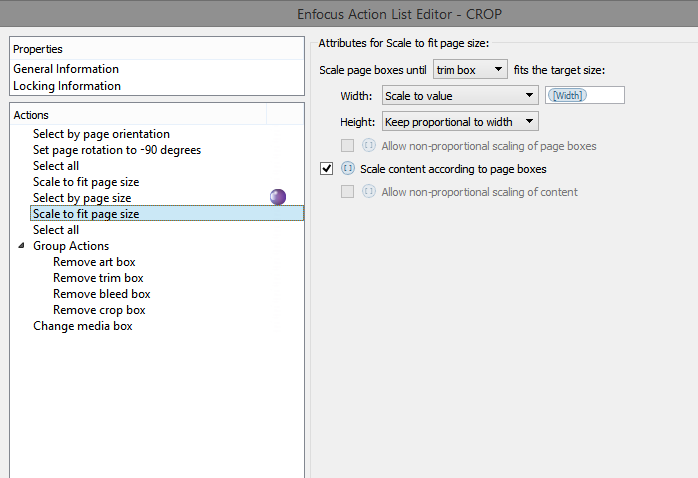Open the trim box dropdown
The width and height of the screenshot is (698, 478).
click(x=470, y=69)
